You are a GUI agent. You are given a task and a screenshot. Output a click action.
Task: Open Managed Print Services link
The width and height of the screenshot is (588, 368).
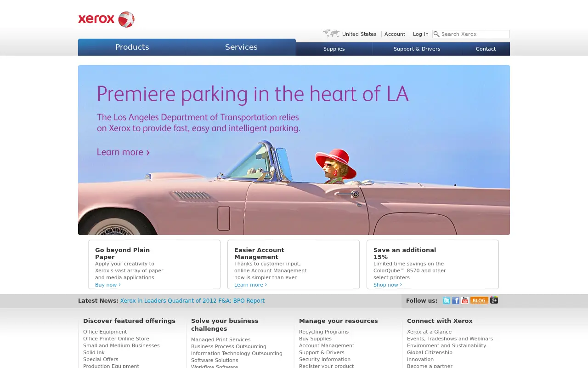(x=221, y=339)
